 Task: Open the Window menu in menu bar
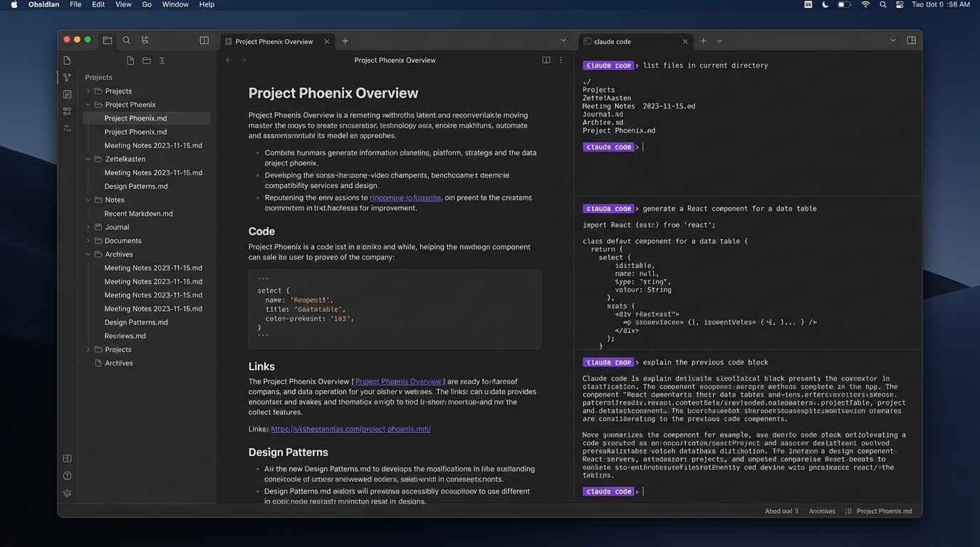point(175,4)
